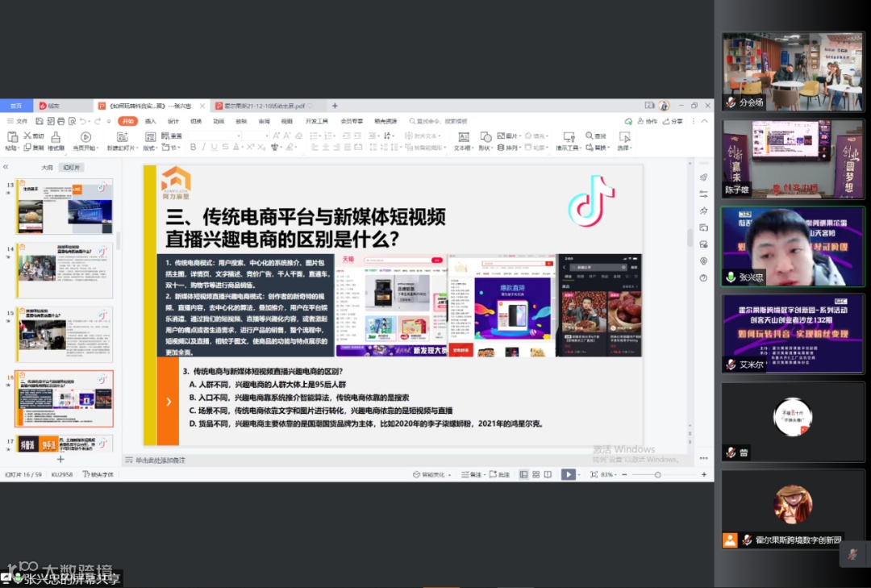Click the Cut (剪切) scissors icon
The image size is (871, 588).
click(x=27, y=136)
